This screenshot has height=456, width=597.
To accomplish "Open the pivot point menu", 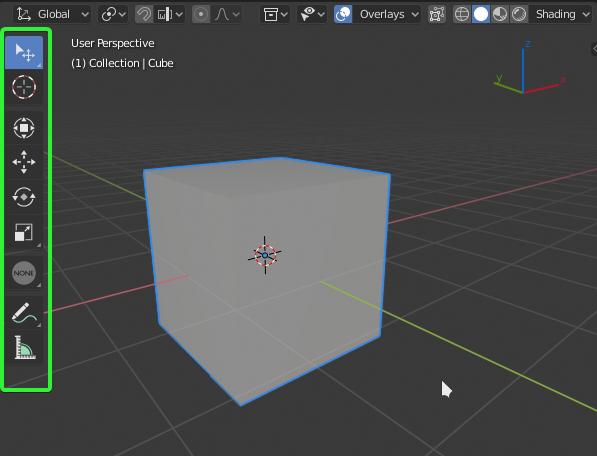I will coord(113,14).
